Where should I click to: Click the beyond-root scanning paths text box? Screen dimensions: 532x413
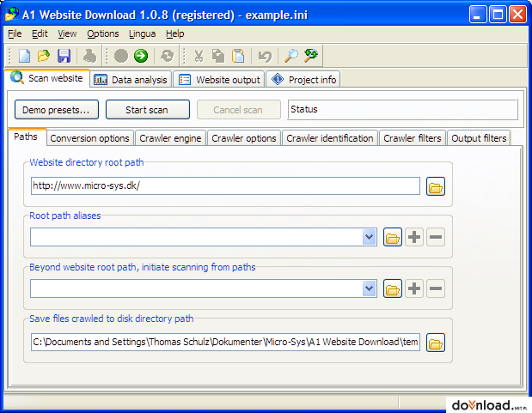click(x=197, y=288)
